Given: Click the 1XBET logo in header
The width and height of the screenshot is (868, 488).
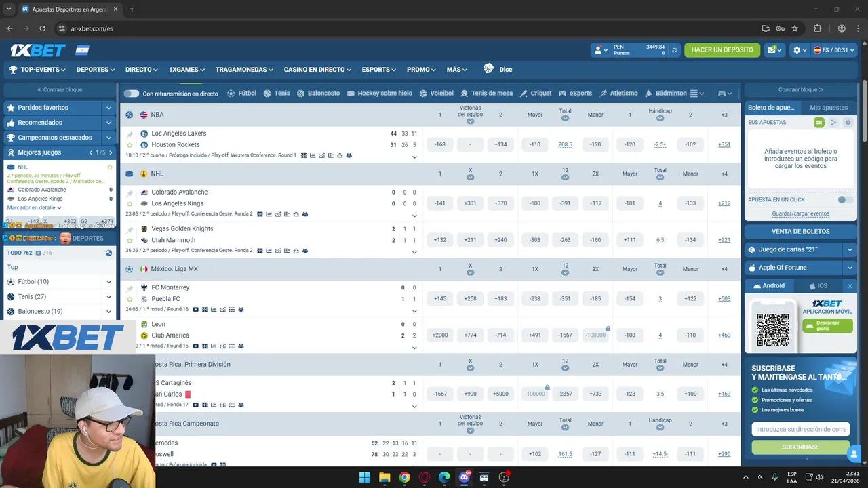Looking at the screenshot, I should tap(38, 50).
